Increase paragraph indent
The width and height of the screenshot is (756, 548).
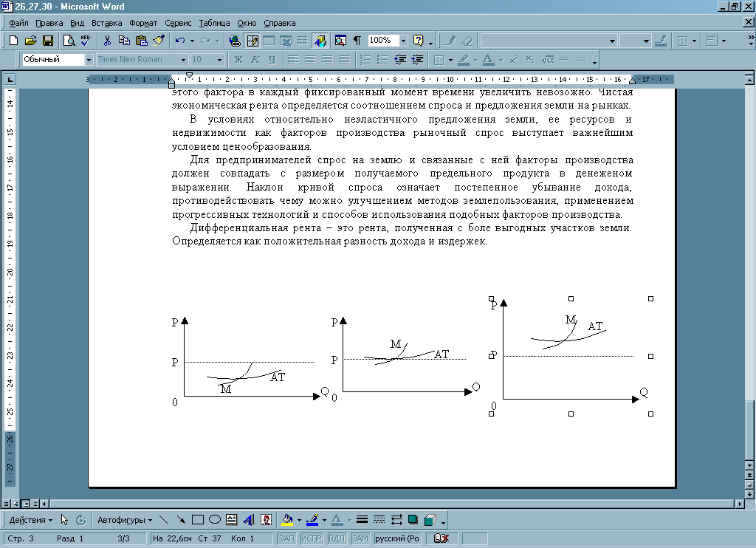pos(417,60)
